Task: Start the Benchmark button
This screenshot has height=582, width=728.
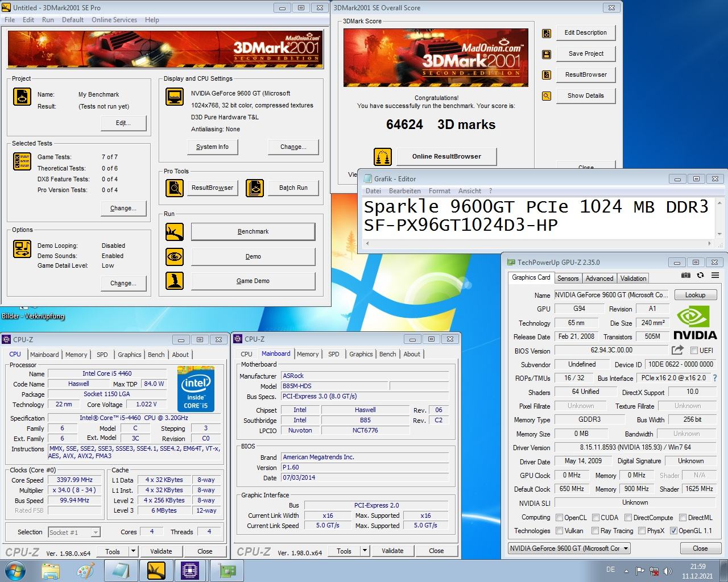Action: pyautogui.click(x=253, y=232)
